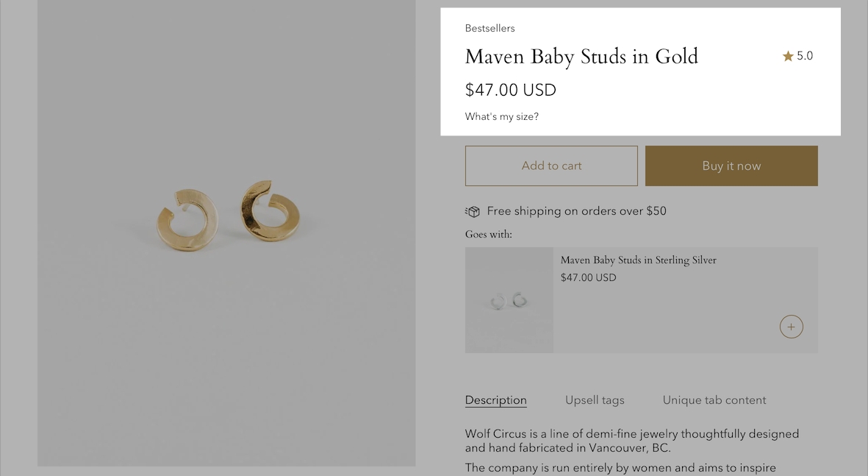Select the Description tab

click(495, 400)
